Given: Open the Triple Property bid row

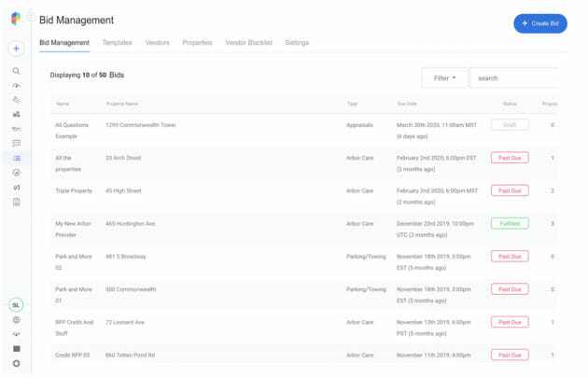Looking at the screenshot, I should (x=303, y=197).
